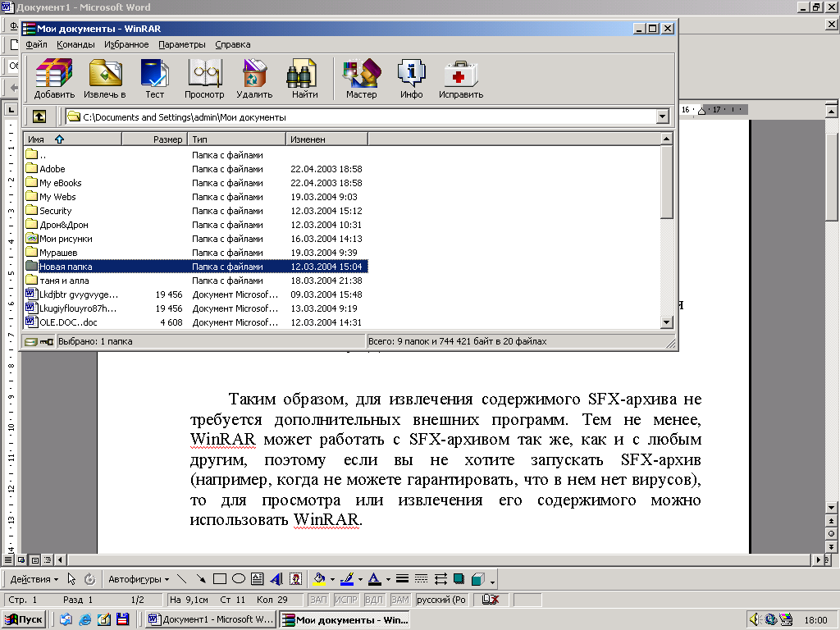Click the Найти (Find) binoculars icon
Screen dimensions: 840x630
tap(304, 79)
